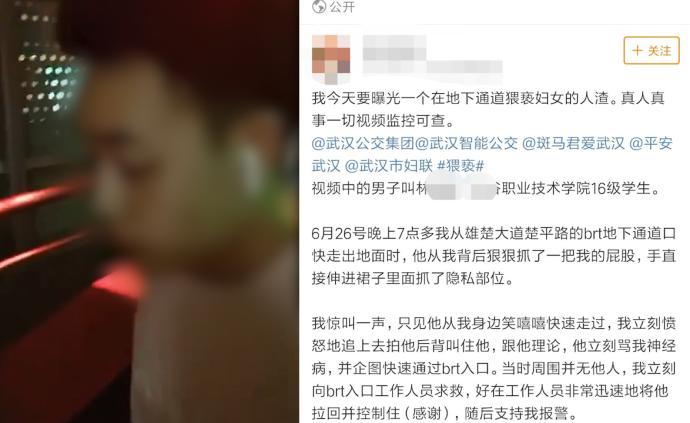Viewport: 690px width, 423px height.
Task: Visit the @武汉智能公交 mention
Action: click(x=466, y=143)
